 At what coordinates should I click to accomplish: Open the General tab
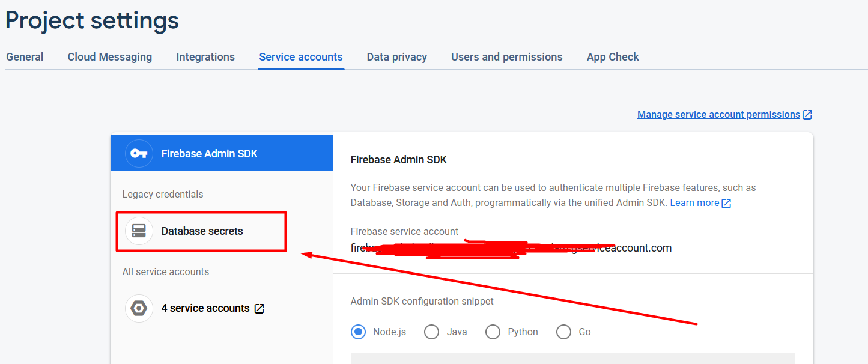(x=25, y=57)
